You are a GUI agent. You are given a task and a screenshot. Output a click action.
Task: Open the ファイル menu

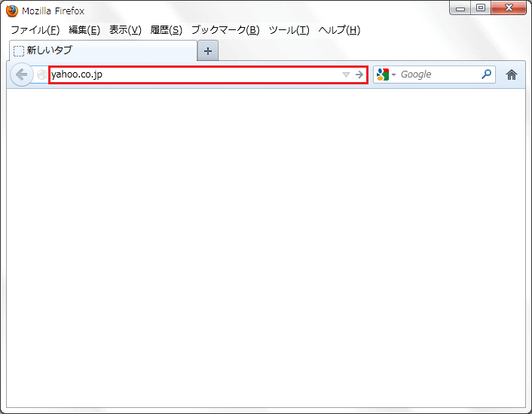point(35,30)
